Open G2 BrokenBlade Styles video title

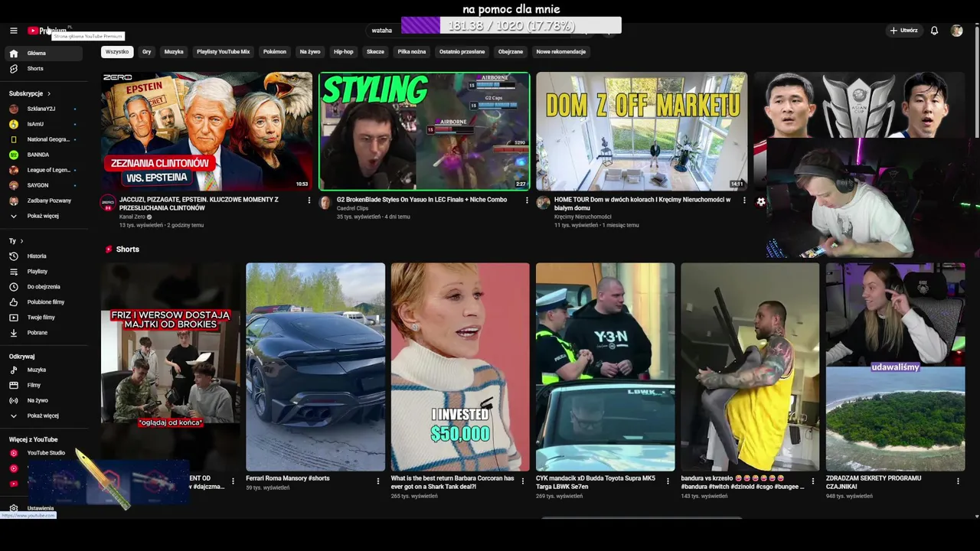point(422,200)
